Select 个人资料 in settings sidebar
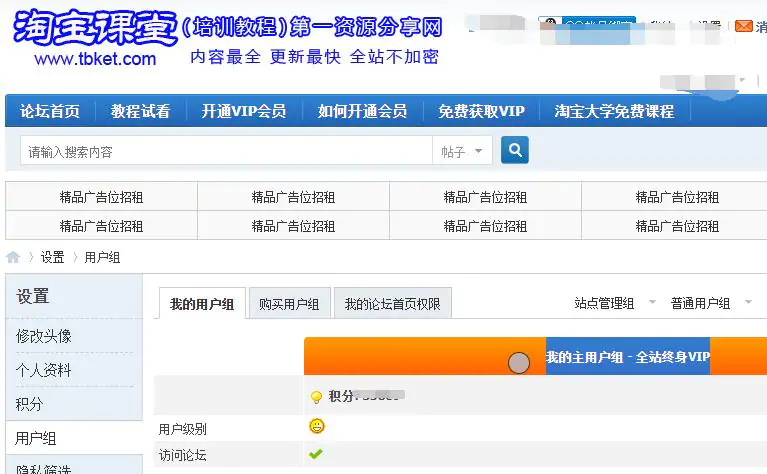767x474 pixels. [x=44, y=370]
